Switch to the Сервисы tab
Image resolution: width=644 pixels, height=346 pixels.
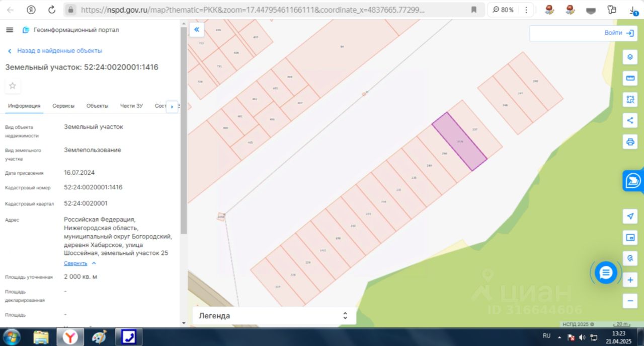click(x=63, y=106)
